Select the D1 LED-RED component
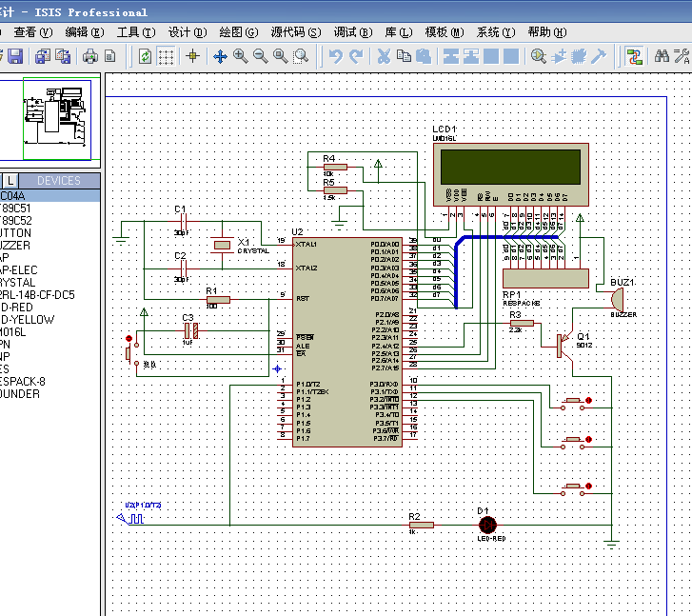 (x=487, y=525)
